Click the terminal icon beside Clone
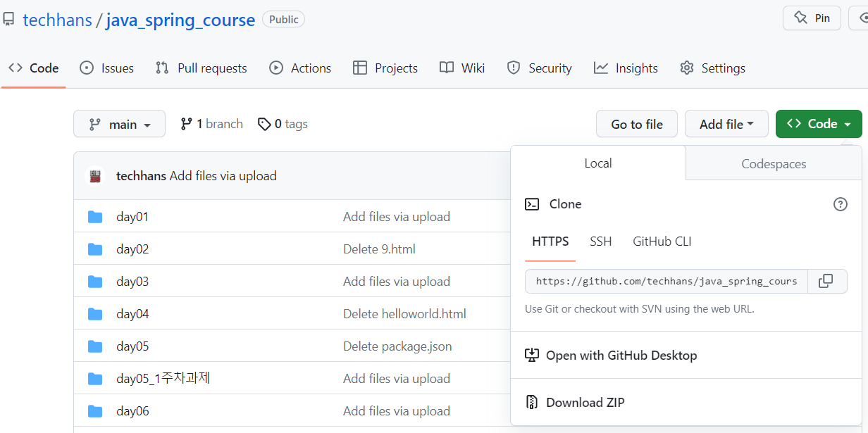 pos(532,204)
